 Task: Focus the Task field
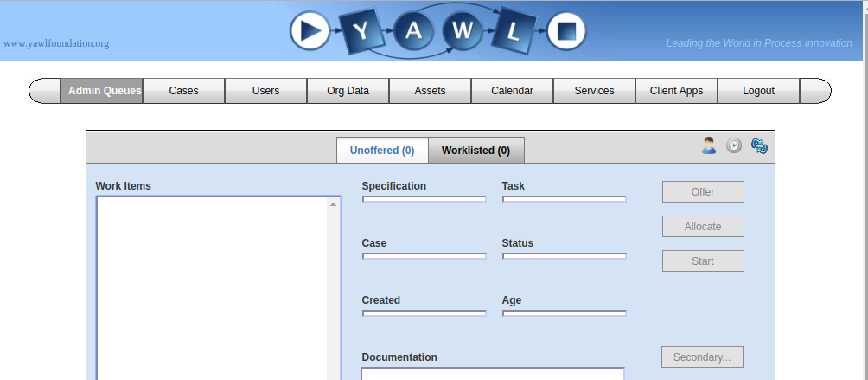(x=564, y=199)
